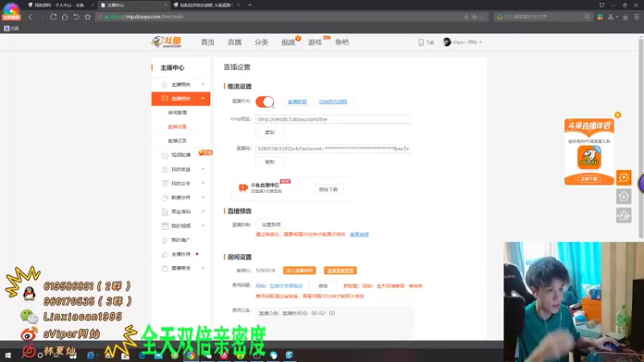644x362 pixels.
Task: Expand the 我的公会 sidebar section
Action: [x=203, y=183]
